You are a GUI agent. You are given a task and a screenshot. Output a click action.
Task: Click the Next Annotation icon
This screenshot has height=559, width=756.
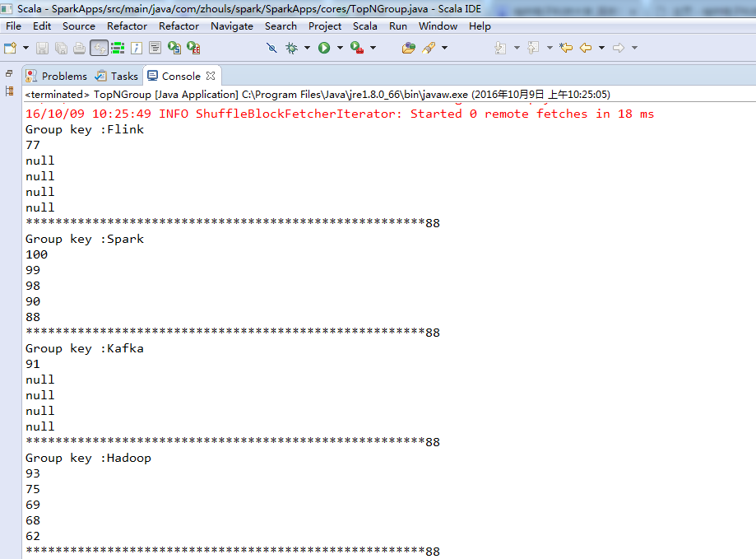pos(500,48)
